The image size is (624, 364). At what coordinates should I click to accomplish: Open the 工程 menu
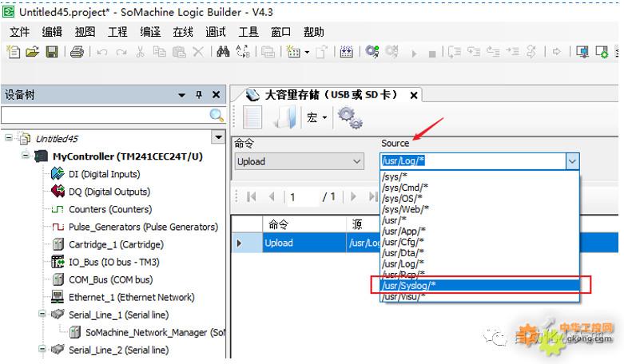pyautogui.click(x=117, y=32)
